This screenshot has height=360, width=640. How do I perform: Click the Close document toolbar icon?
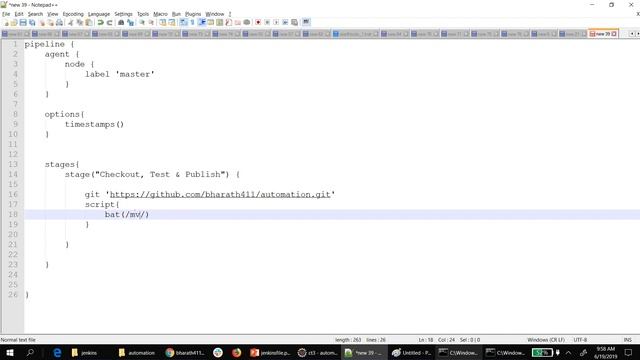click(x=42, y=22)
